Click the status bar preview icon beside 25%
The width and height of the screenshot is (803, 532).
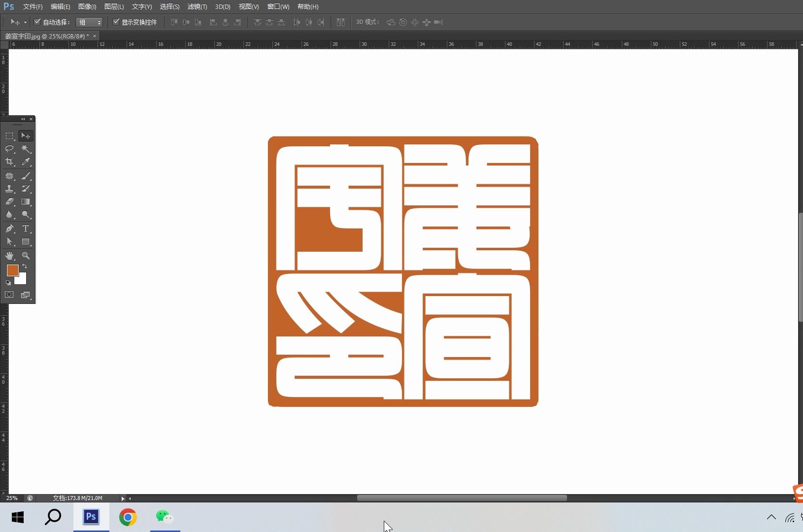(30, 499)
